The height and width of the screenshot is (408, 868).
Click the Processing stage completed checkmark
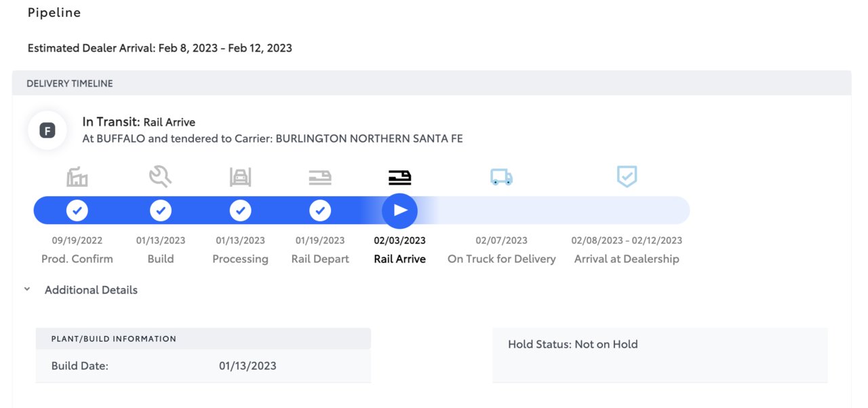tap(240, 210)
